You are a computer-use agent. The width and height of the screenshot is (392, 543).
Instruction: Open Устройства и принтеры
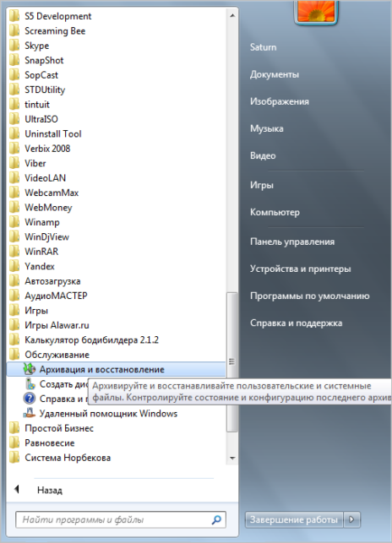(x=301, y=269)
